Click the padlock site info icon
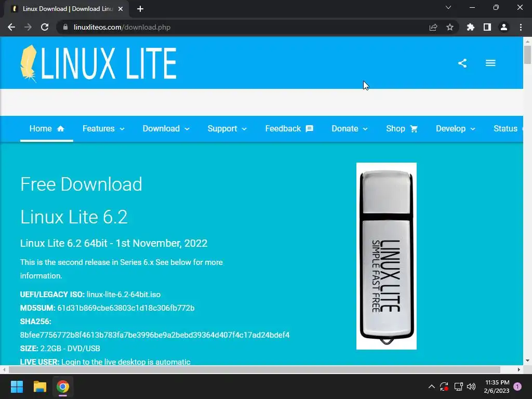The height and width of the screenshot is (399, 532). pyautogui.click(x=65, y=27)
